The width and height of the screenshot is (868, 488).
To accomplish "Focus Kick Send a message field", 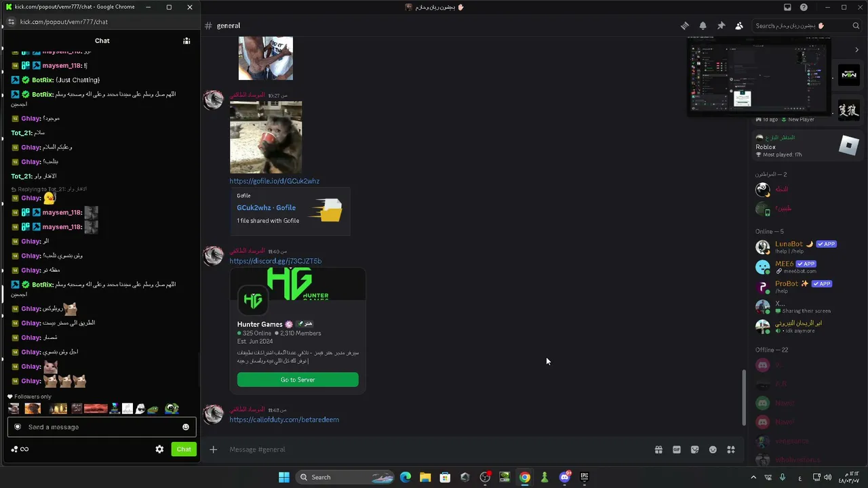I will [x=102, y=427].
